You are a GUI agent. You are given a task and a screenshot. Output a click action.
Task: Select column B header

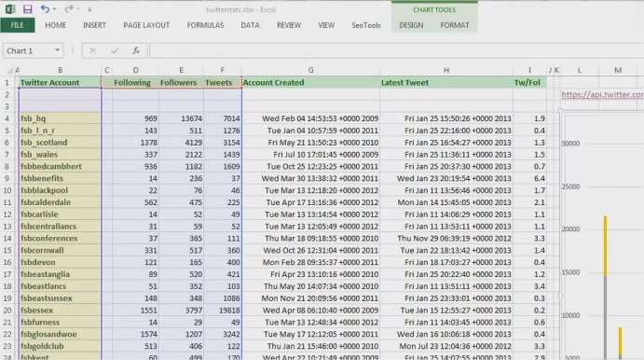[x=60, y=70]
